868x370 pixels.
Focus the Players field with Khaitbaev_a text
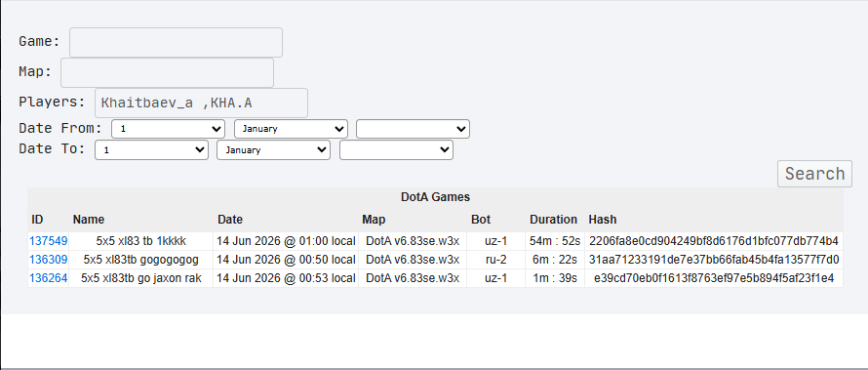[x=201, y=103]
